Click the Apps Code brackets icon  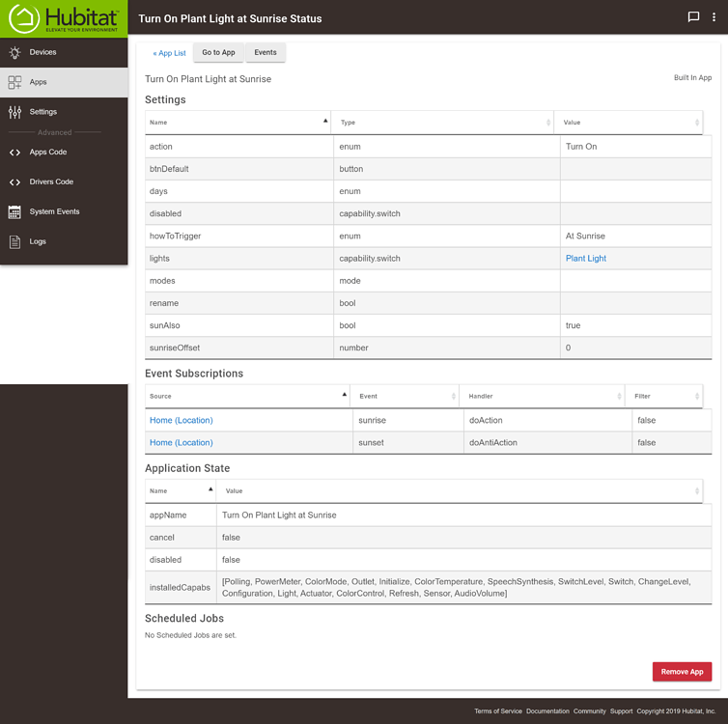14,153
